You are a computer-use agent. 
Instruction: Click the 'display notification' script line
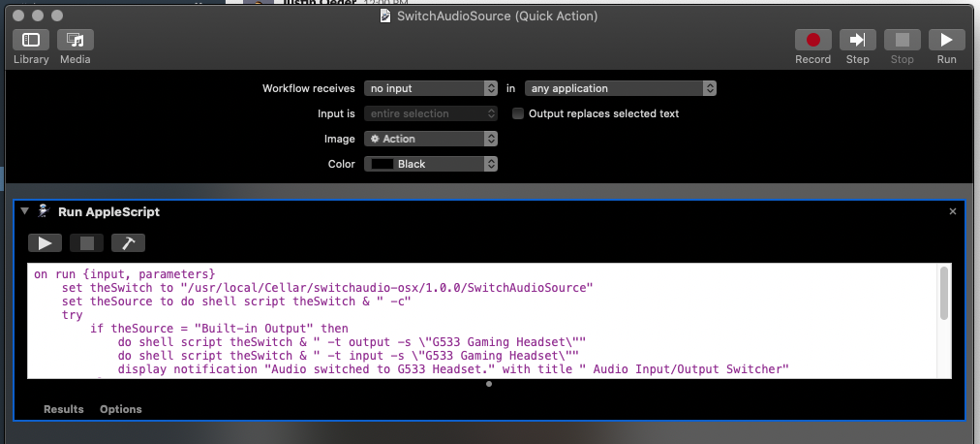[x=454, y=369]
